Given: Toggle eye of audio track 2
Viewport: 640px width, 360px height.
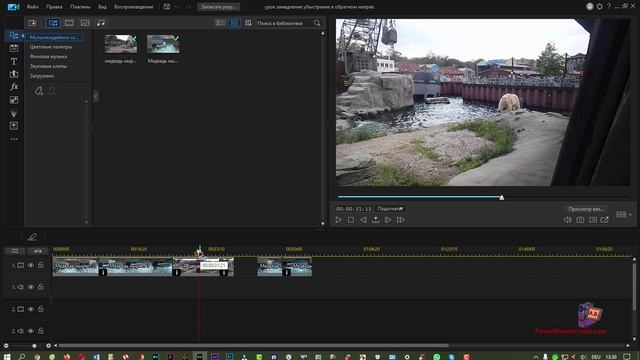Looking at the screenshot, I should click(31, 331).
